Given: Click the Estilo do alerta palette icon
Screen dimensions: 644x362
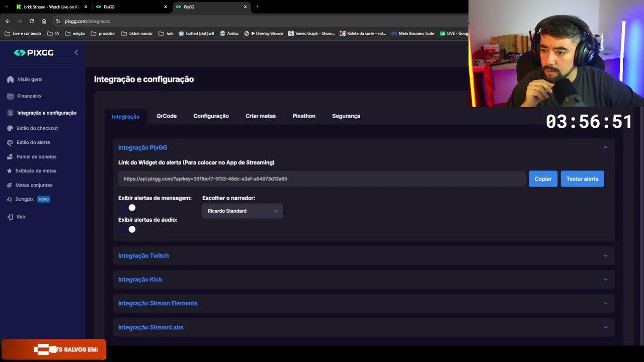Looking at the screenshot, I should tap(10, 142).
